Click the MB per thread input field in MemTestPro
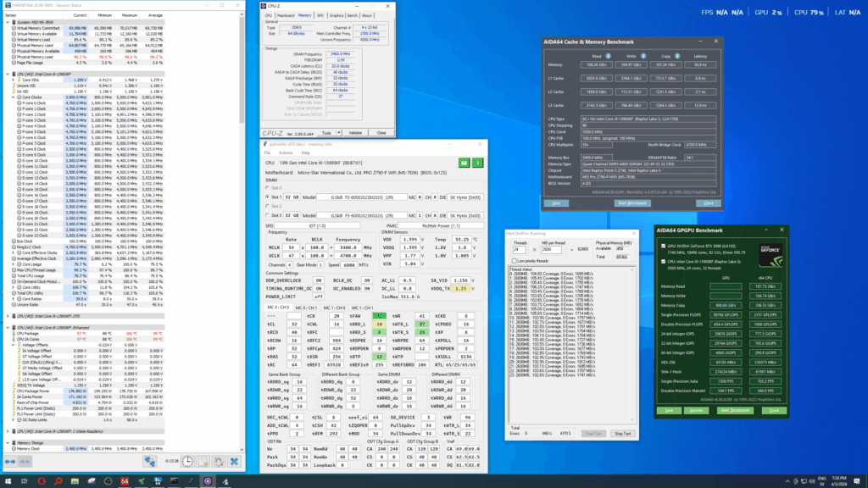Screen dimensions: 868x488 click(x=552, y=249)
